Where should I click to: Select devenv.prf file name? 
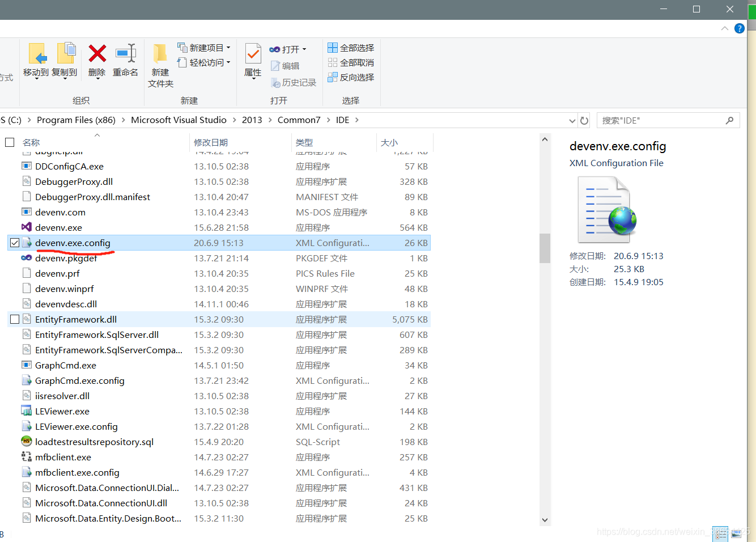[57, 273]
